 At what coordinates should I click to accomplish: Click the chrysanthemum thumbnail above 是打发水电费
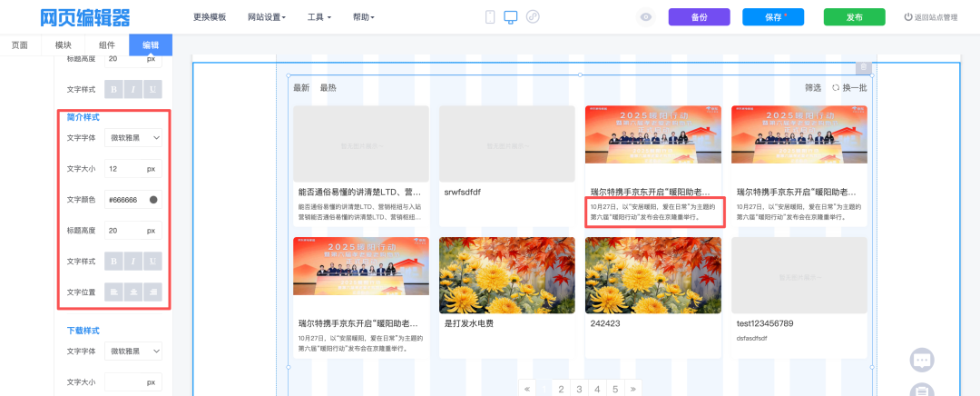coord(507,275)
